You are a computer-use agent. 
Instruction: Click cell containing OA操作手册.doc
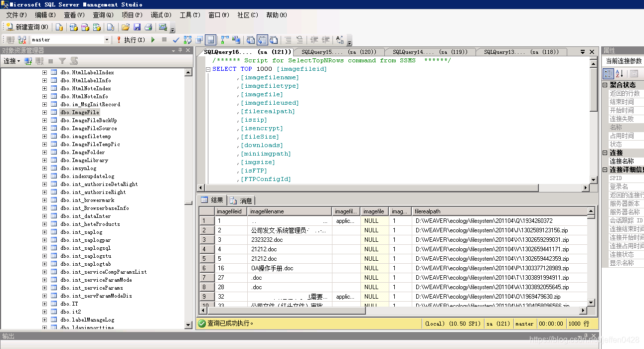click(291, 268)
